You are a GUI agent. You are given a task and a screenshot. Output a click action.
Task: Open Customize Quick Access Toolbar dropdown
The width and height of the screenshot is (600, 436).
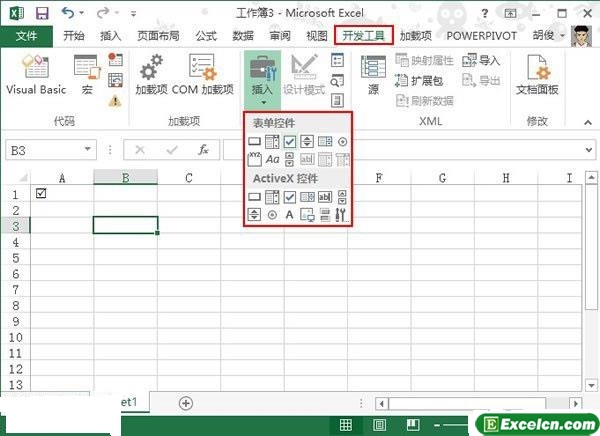tap(134, 14)
